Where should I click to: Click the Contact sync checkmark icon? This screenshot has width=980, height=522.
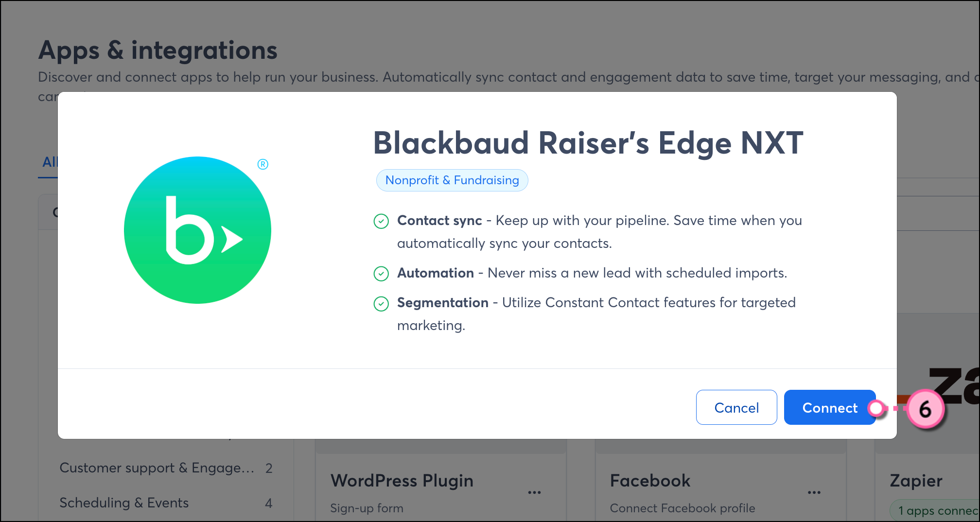click(x=381, y=222)
